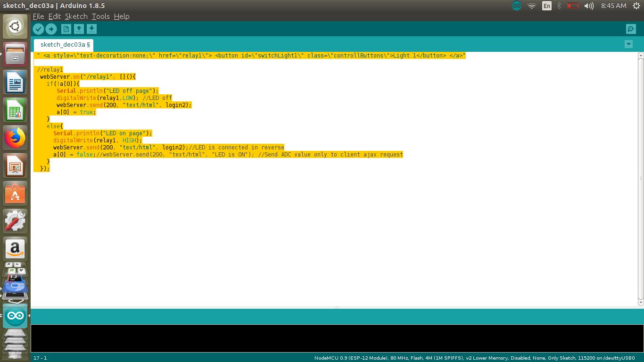Launch LibreOffice Impress from dock
Viewport: 644px width, 362px height.
(x=15, y=165)
